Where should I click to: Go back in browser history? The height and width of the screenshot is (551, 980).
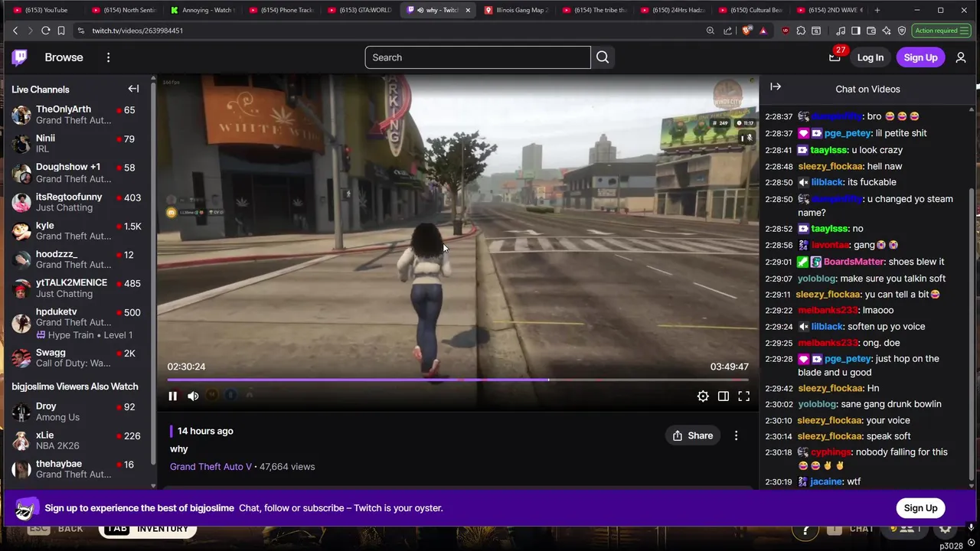(15, 31)
